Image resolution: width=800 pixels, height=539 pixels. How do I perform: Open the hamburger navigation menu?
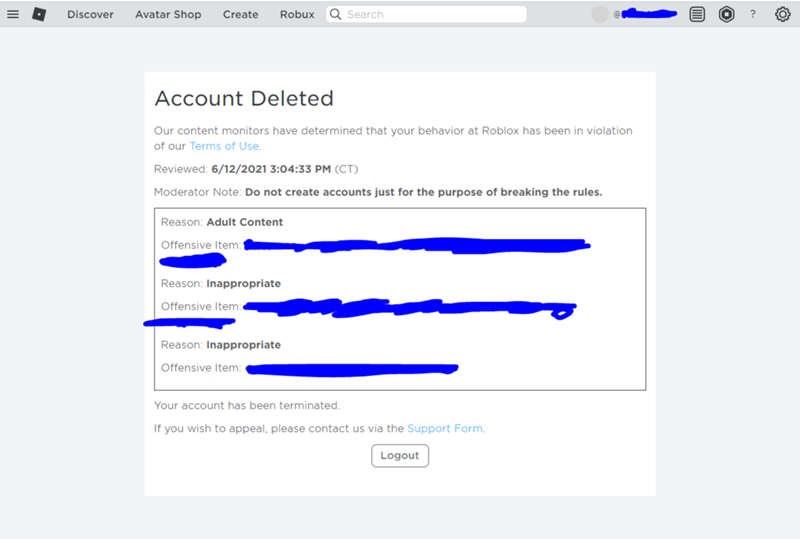(x=13, y=15)
